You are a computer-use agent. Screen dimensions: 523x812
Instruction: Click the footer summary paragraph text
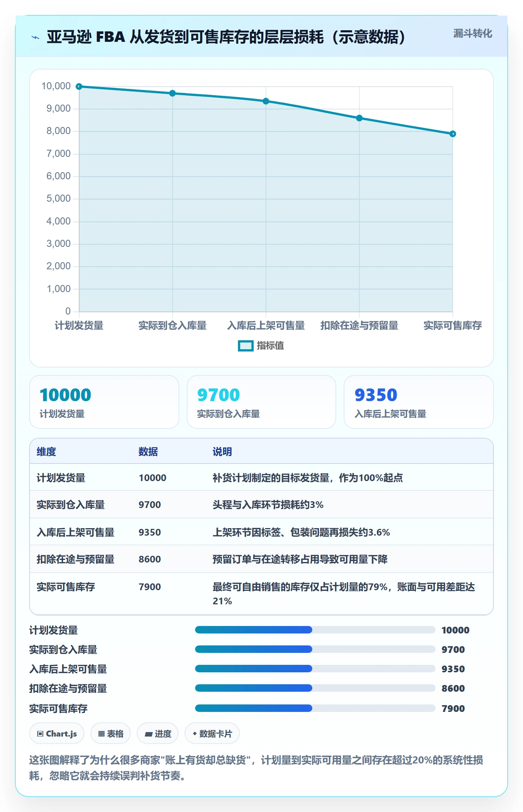[x=256, y=768]
